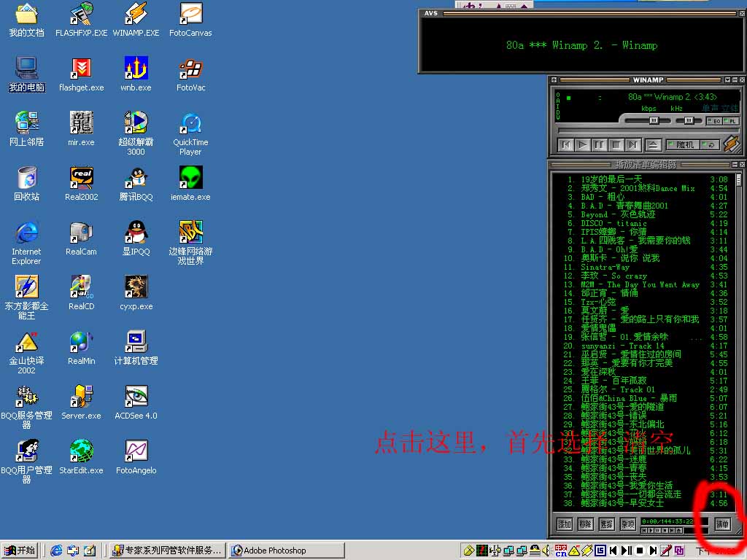Toggle the 随机 shuffle button in Winamp
747x560 pixels.
683,145
